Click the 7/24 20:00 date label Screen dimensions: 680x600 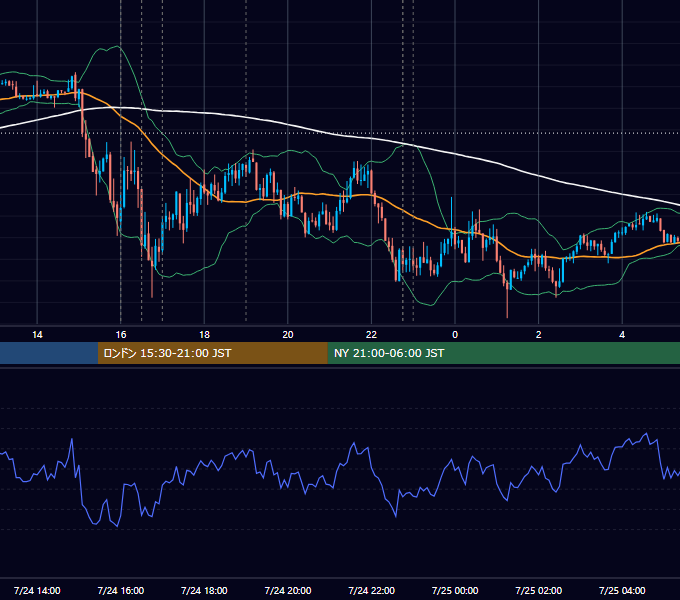[x=288, y=590]
